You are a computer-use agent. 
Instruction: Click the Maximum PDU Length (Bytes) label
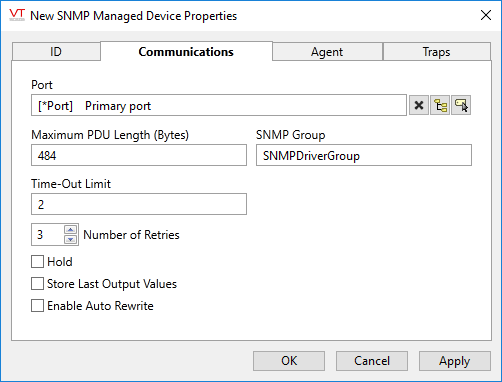coord(110,135)
